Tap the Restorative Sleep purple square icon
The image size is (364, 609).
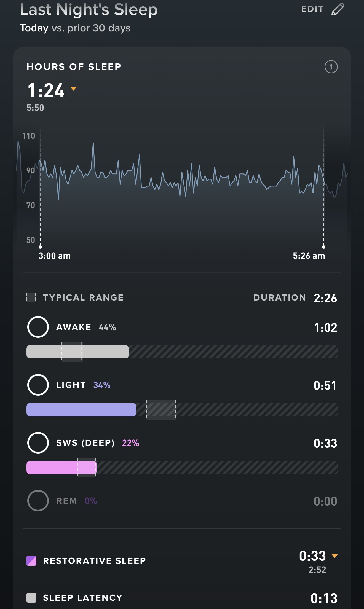31,561
